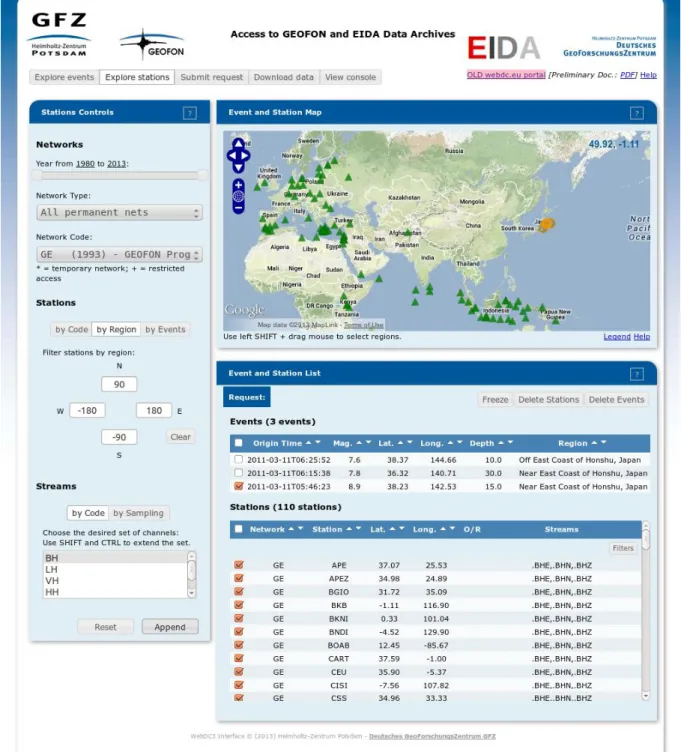Sort events by Mag. ascending
Image resolution: width=681 pixels, height=752 pixels.
point(359,443)
